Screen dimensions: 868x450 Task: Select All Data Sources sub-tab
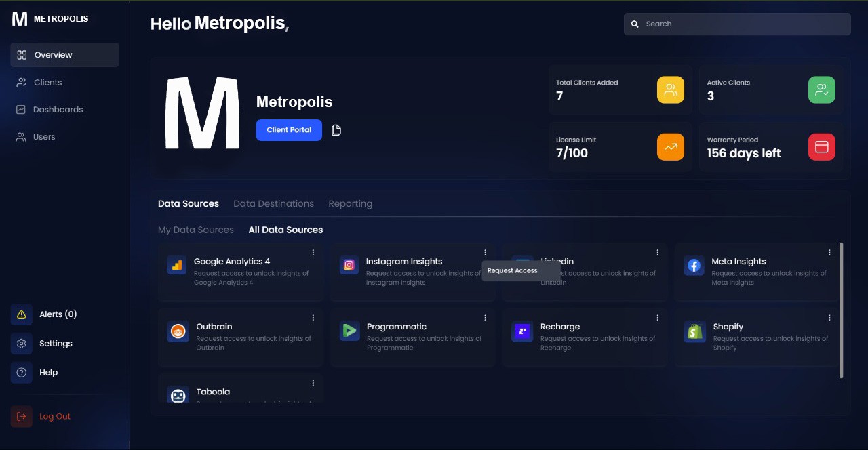[x=285, y=230]
